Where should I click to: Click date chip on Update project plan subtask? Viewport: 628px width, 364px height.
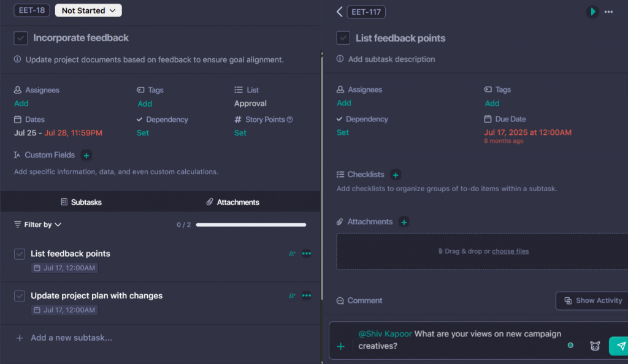click(x=64, y=310)
